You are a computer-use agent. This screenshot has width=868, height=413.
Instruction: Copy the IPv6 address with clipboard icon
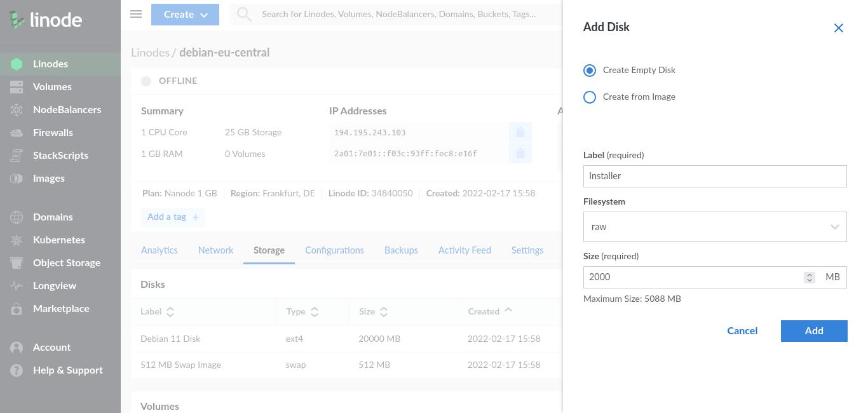coord(520,153)
